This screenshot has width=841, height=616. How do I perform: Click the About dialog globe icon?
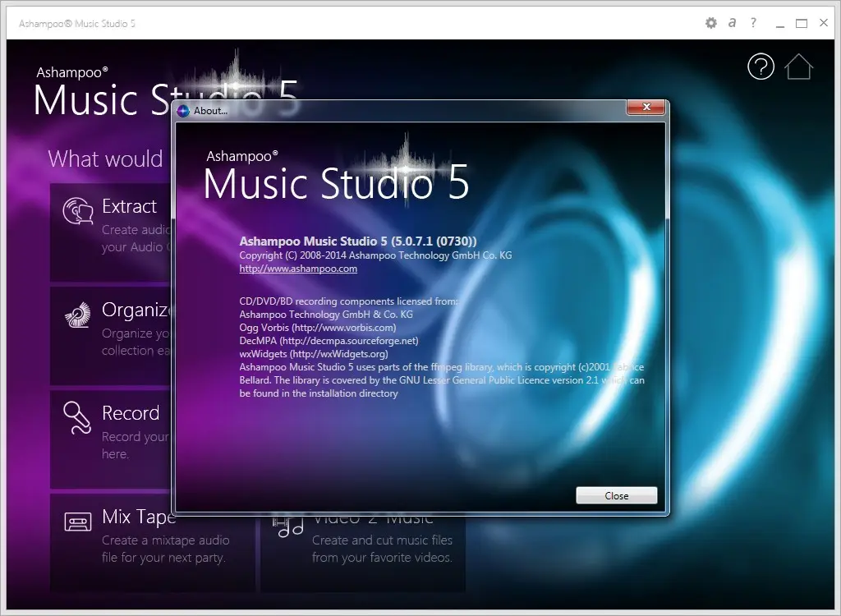[183, 111]
